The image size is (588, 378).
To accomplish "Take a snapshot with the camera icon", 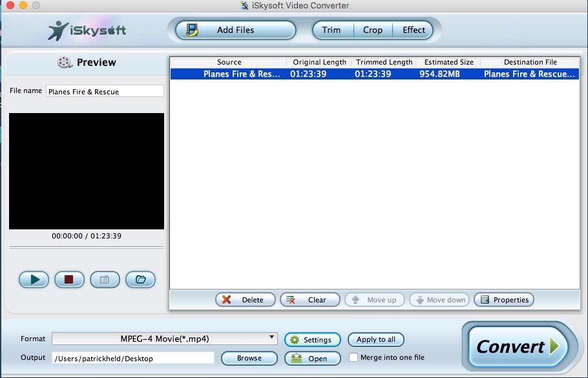I will [x=105, y=279].
